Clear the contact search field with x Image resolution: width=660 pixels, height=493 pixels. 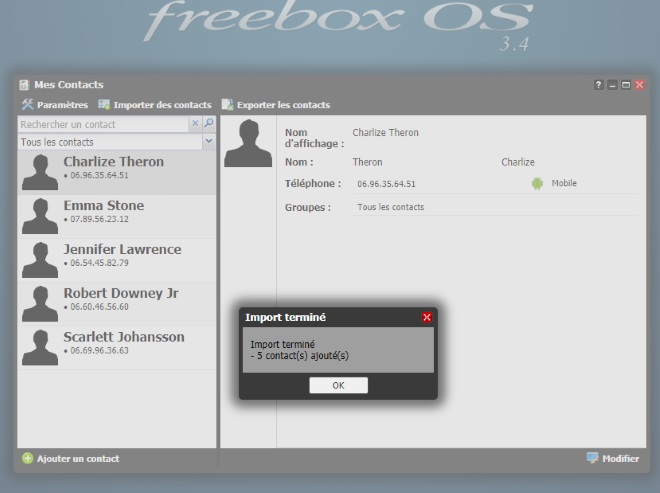195,124
